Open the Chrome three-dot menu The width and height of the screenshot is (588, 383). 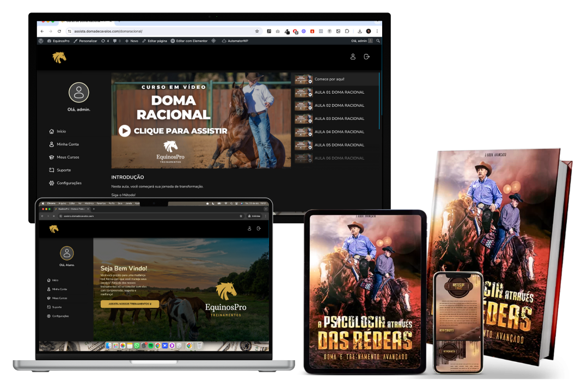(x=377, y=31)
